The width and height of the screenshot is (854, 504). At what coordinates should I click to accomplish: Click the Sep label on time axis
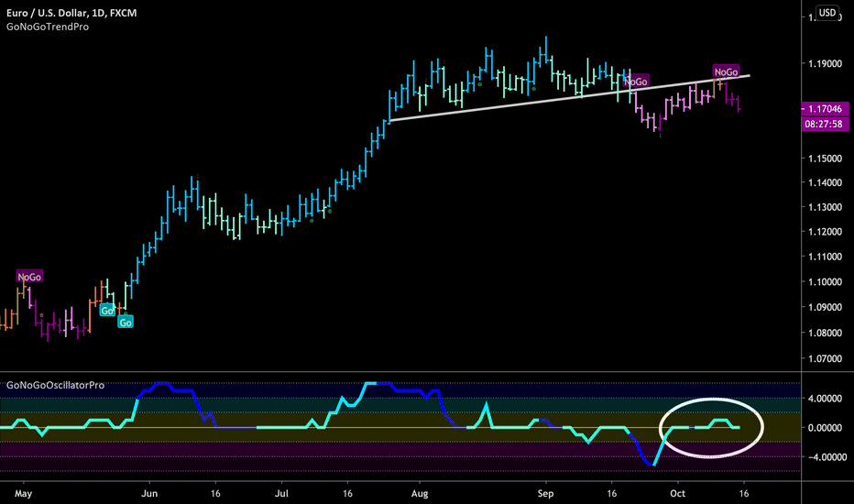pos(545,494)
